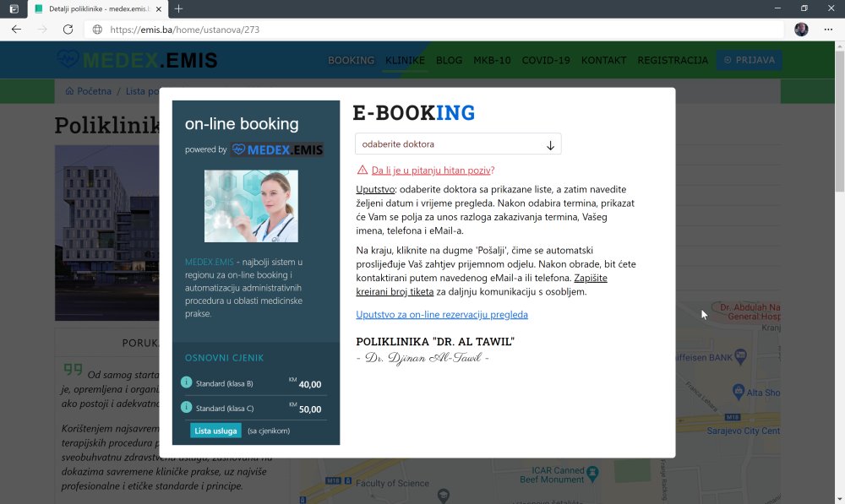Click the Alta Shopping map marker
Image resolution: width=845 pixels, height=504 pixels.
point(739,392)
